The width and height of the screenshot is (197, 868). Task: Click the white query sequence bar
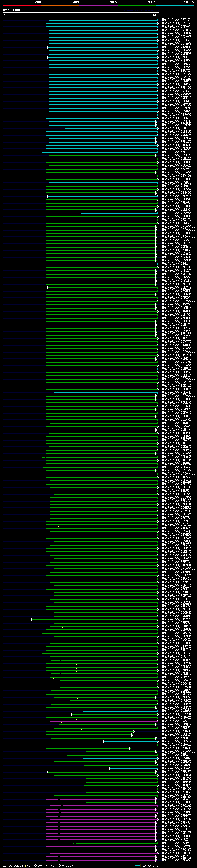[x=81, y=12]
